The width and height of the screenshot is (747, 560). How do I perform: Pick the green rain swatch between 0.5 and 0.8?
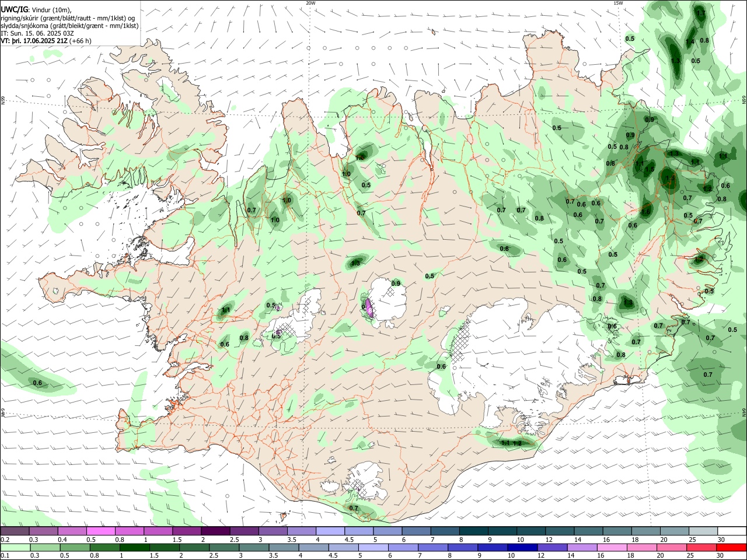[x=75, y=547]
